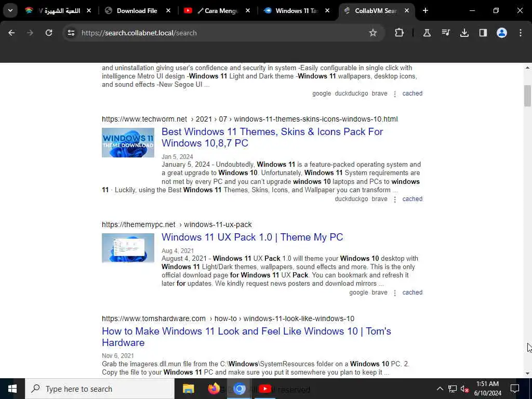Close the Arabic-titled first tab
Viewport: 532px width, 399px height.
(89, 10)
